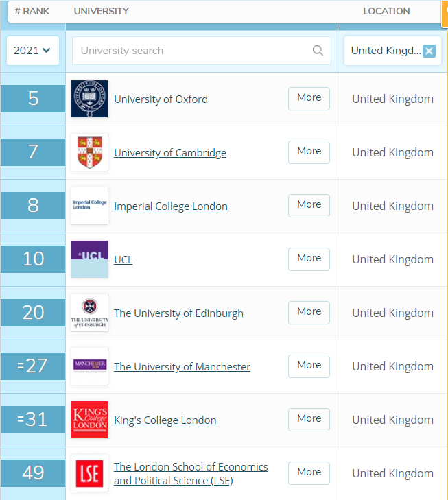Click the red LSE logo
Viewport: 448px width, 500px height.
[90, 473]
